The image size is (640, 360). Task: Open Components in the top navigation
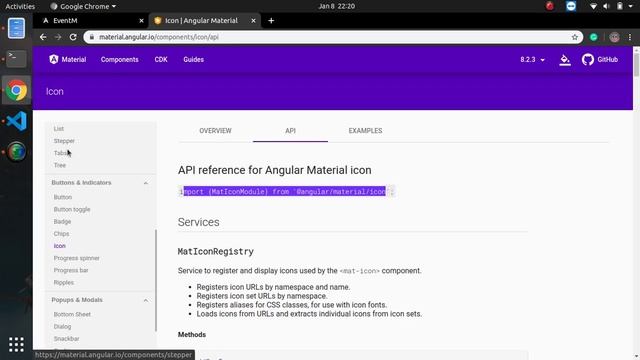(120, 60)
